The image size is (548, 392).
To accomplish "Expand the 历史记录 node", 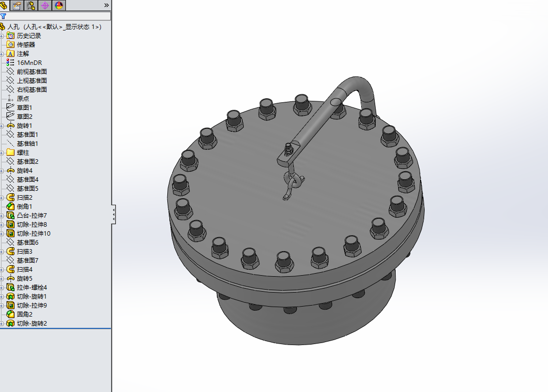I will click(x=1, y=36).
